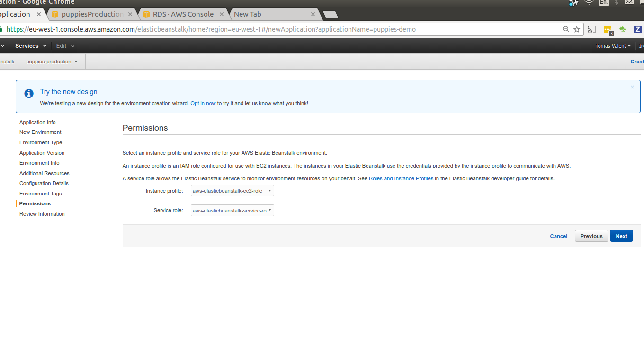Click the Cast screen icon
Viewport: 644px width, 362px height.
click(592, 29)
